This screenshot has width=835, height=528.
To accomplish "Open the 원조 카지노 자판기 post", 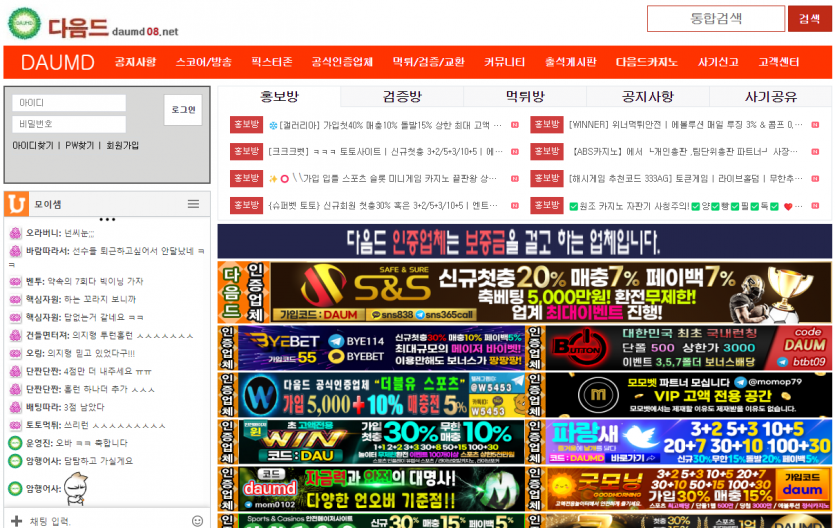I will coord(686,206).
